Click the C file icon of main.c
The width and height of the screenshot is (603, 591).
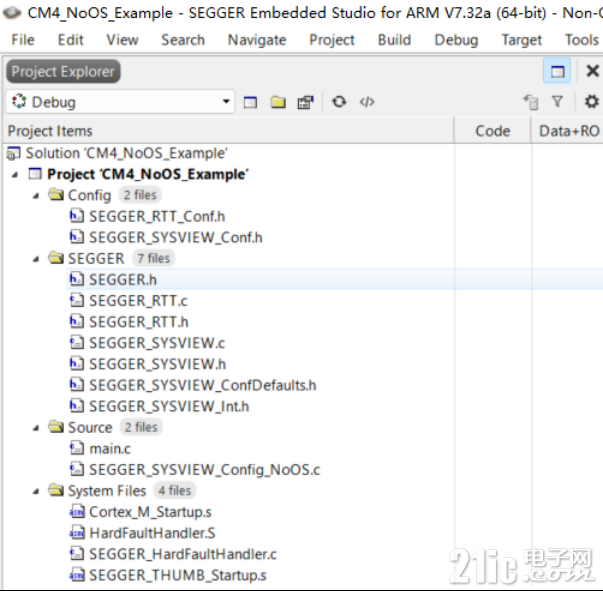pyautogui.click(x=77, y=448)
